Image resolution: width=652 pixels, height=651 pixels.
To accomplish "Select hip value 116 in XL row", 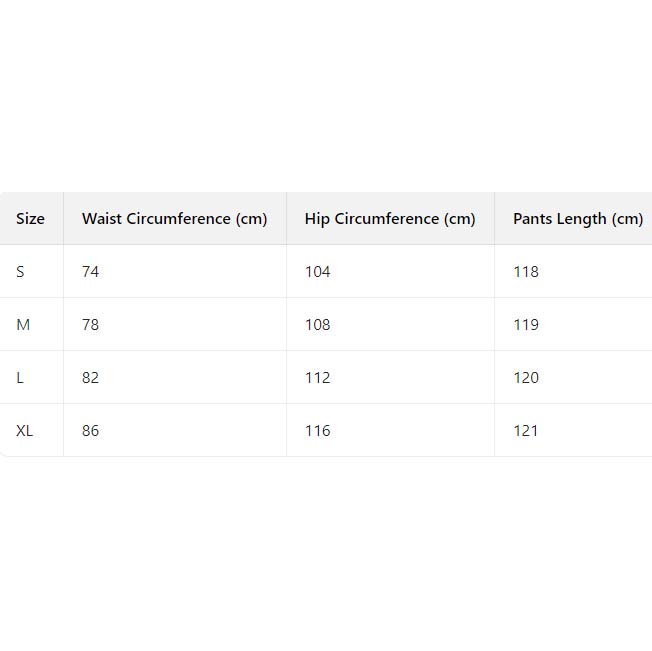I will pyautogui.click(x=318, y=431).
